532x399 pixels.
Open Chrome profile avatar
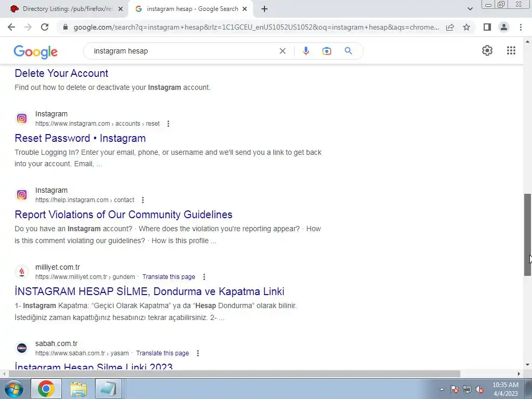[x=504, y=27]
